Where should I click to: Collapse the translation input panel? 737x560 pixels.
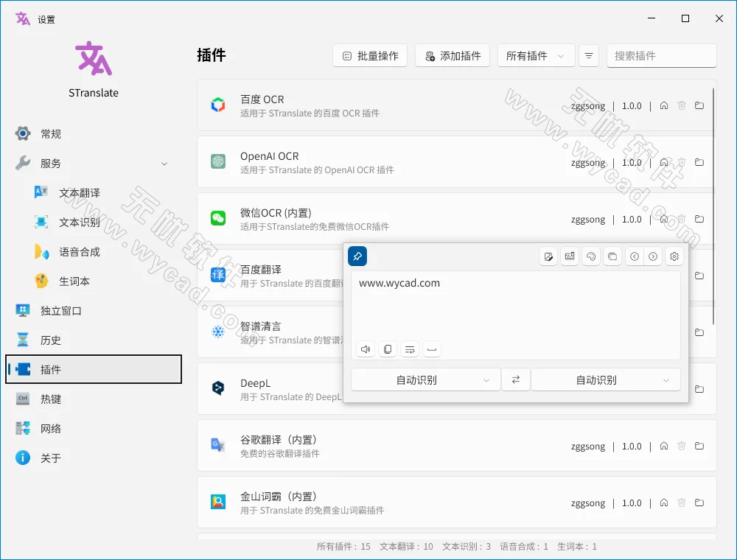point(432,349)
